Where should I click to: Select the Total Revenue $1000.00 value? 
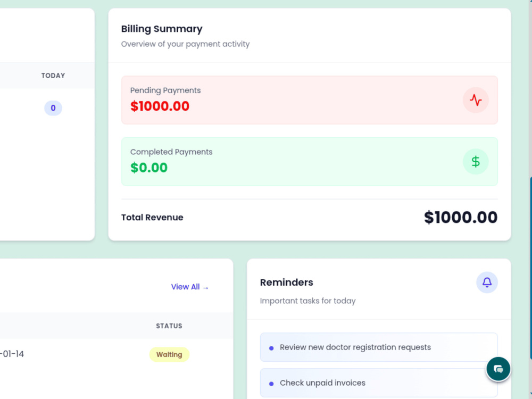[461, 218]
